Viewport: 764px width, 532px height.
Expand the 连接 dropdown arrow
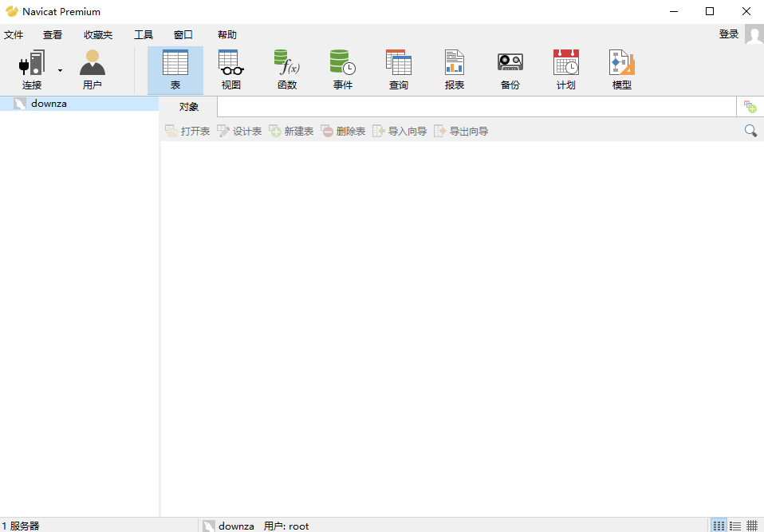[60, 71]
